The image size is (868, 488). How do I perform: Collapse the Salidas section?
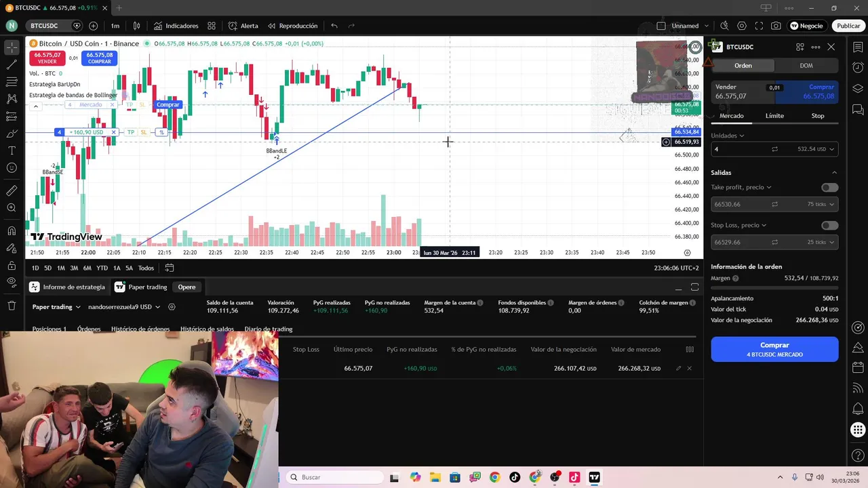pos(834,173)
